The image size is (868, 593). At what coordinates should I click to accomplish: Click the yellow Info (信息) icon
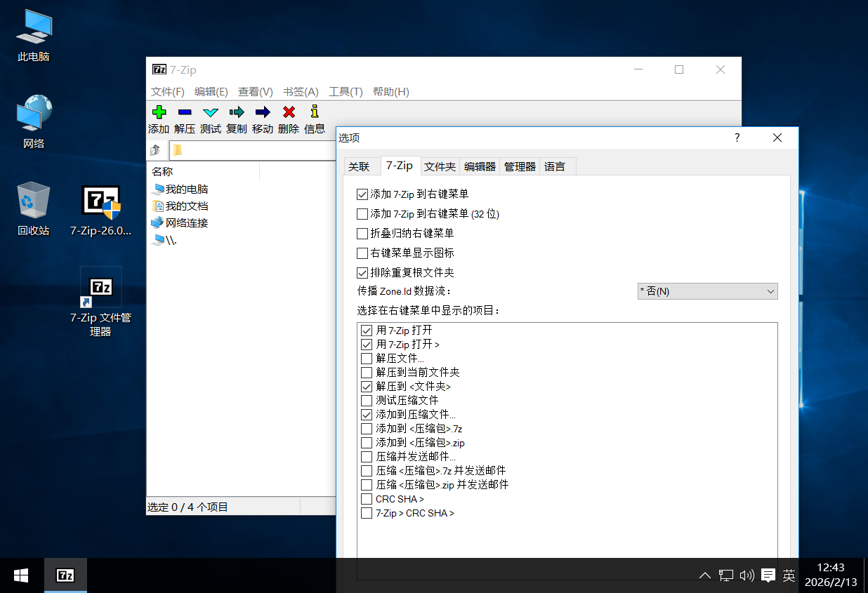[315, 112]
